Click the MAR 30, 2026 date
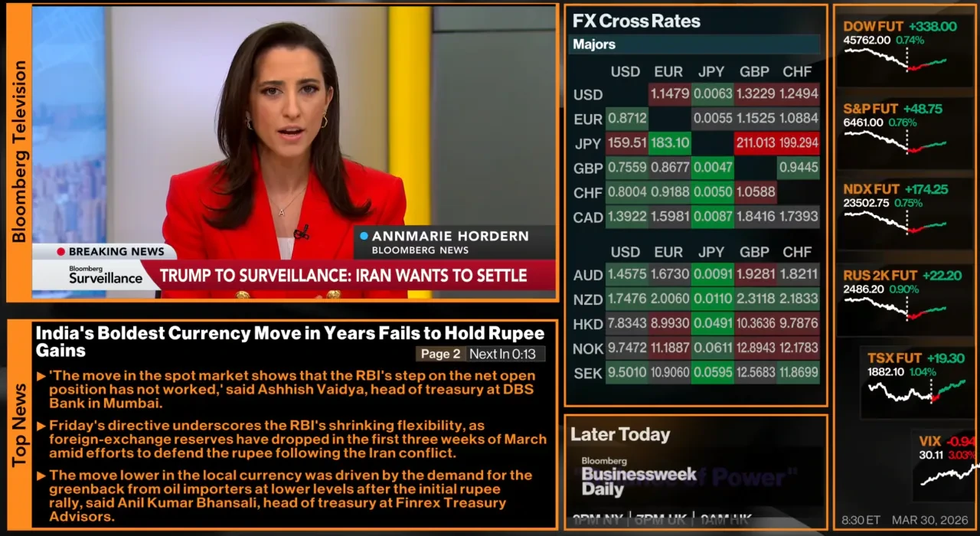The width and height of the screenshot is (980, 536). point(931,520)
